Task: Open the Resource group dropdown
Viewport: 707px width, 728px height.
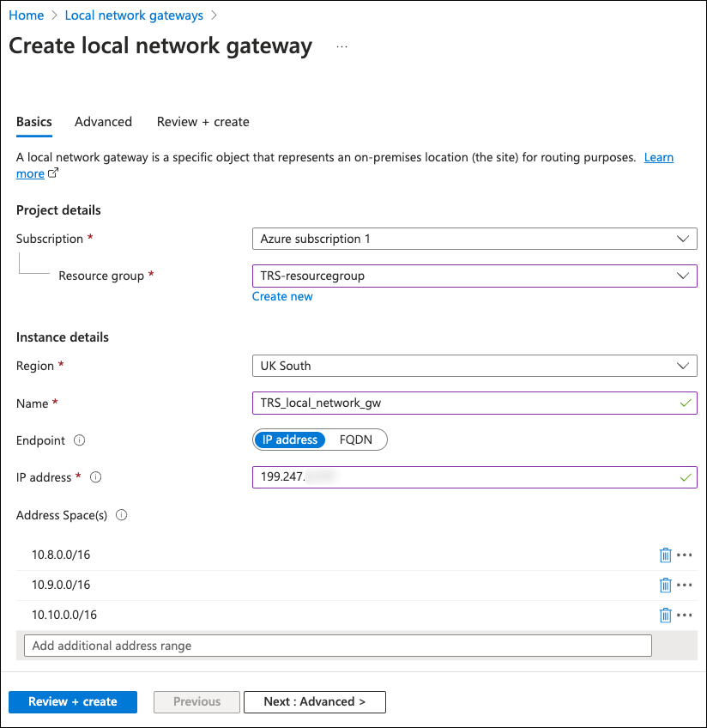Action: [474, 276]
